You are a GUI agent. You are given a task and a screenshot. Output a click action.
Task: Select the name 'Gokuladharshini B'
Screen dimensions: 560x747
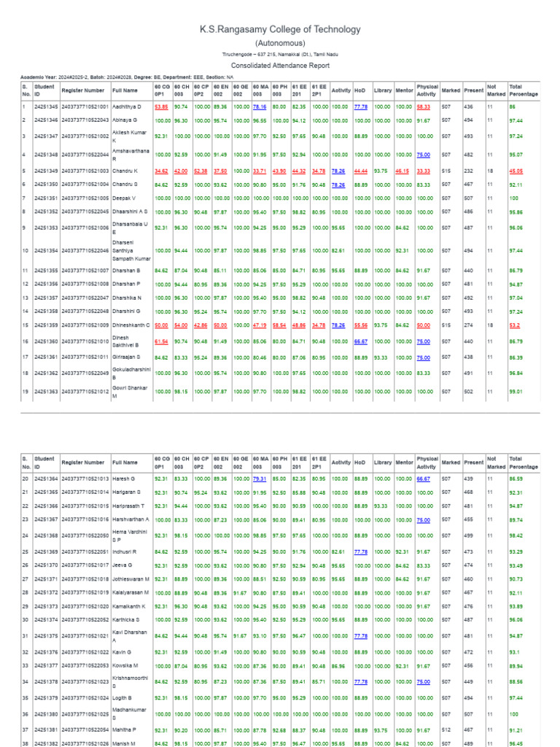(x=131, y=373)
